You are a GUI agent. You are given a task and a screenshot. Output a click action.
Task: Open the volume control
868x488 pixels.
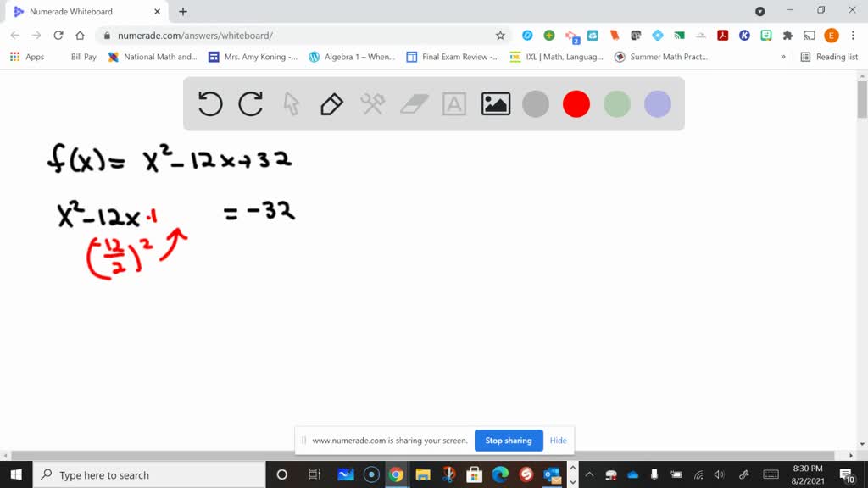(x=719, y=474)
